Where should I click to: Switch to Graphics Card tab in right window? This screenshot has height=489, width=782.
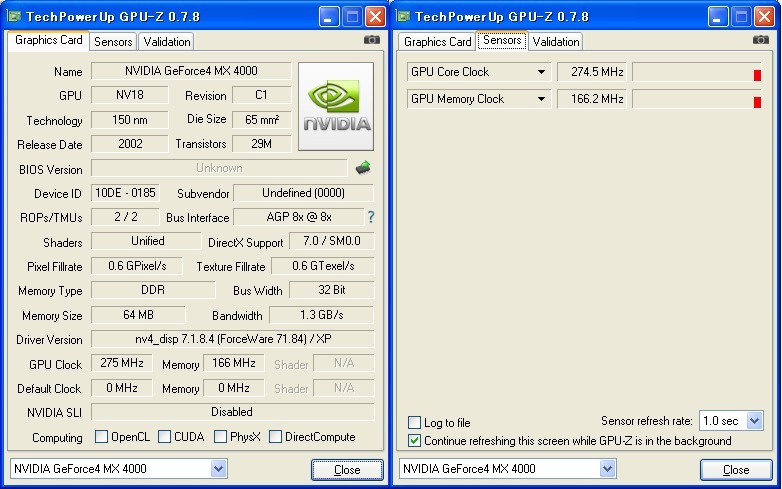437,42
